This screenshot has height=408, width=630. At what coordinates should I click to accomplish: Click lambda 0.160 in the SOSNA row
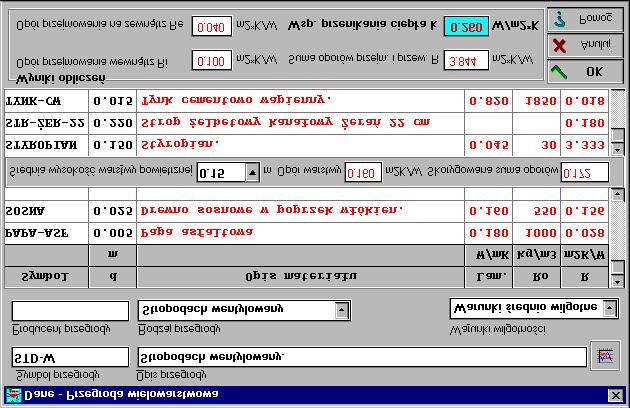click(489, 211)
